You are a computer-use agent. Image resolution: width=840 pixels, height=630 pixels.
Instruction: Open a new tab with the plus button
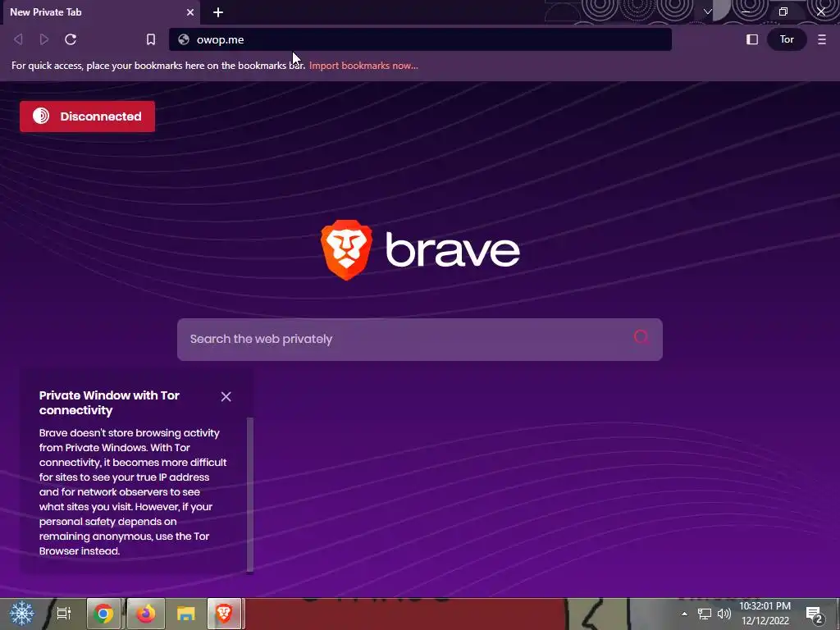click(218, 11)
